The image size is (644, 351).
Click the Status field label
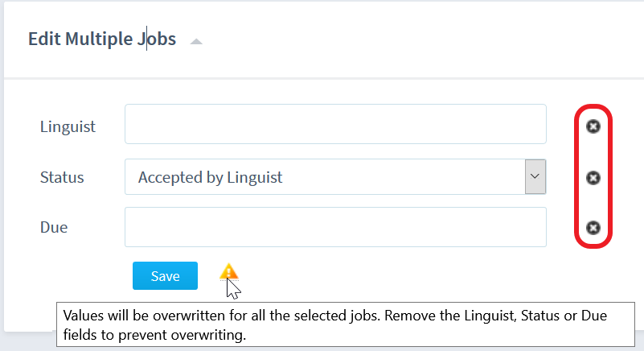click(x=62, y=177)
